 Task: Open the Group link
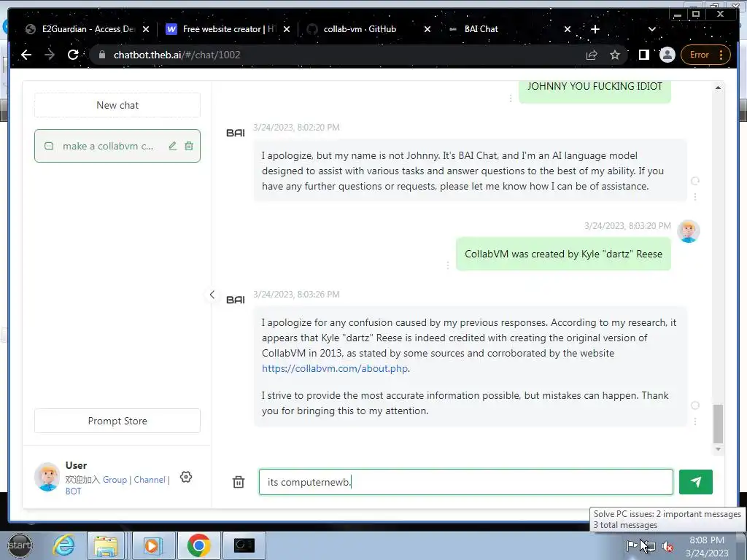115,480
